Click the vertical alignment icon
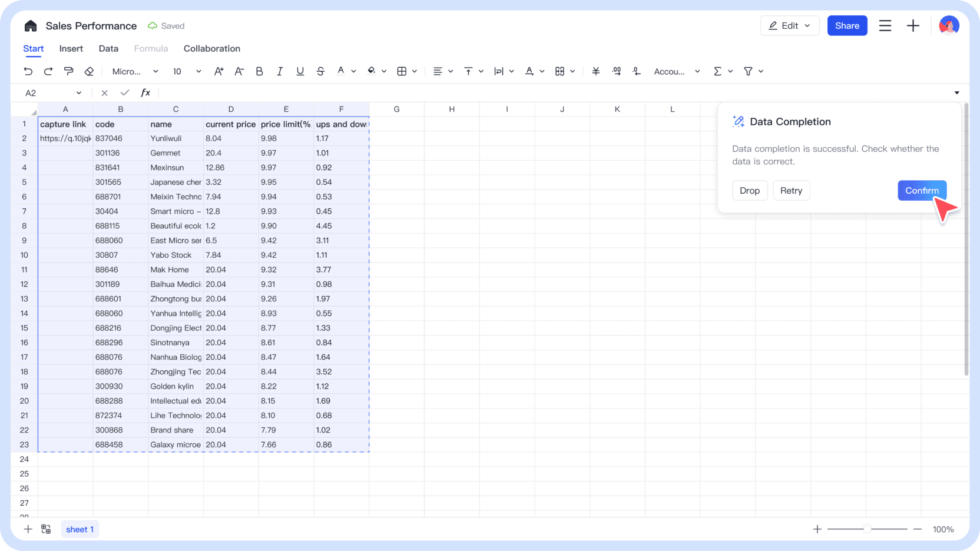Viewport: 980px width, 551px height. [468, 71]
